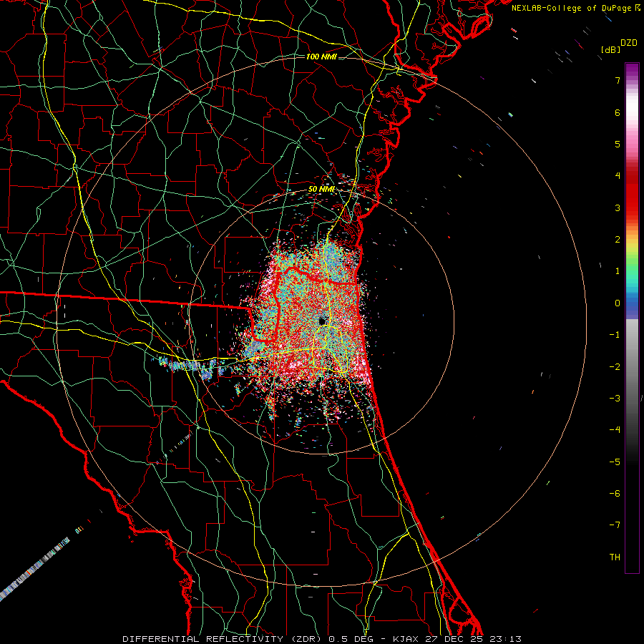Select the 50 NMI range ring label

[x=321, y=190]
